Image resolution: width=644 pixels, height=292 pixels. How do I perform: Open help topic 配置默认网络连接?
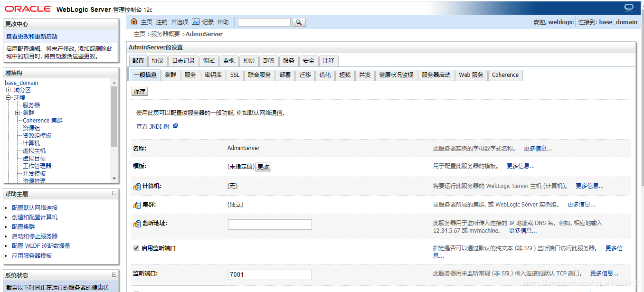point(35,208)
